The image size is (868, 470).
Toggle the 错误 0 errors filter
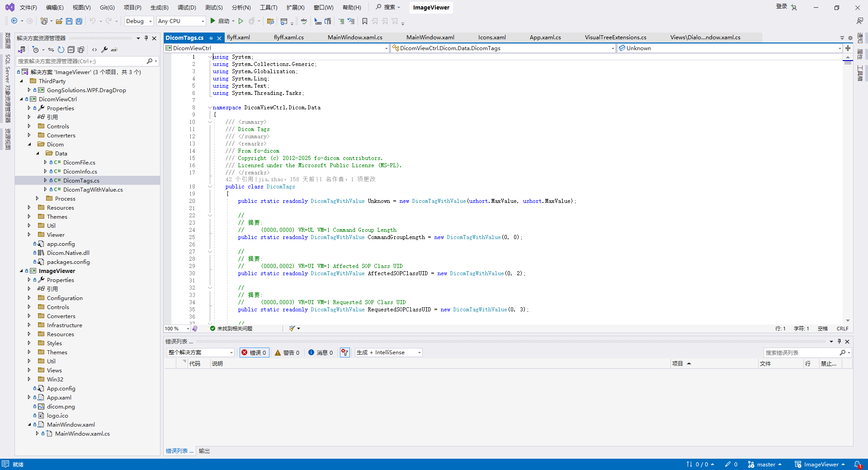coord(254,352)
